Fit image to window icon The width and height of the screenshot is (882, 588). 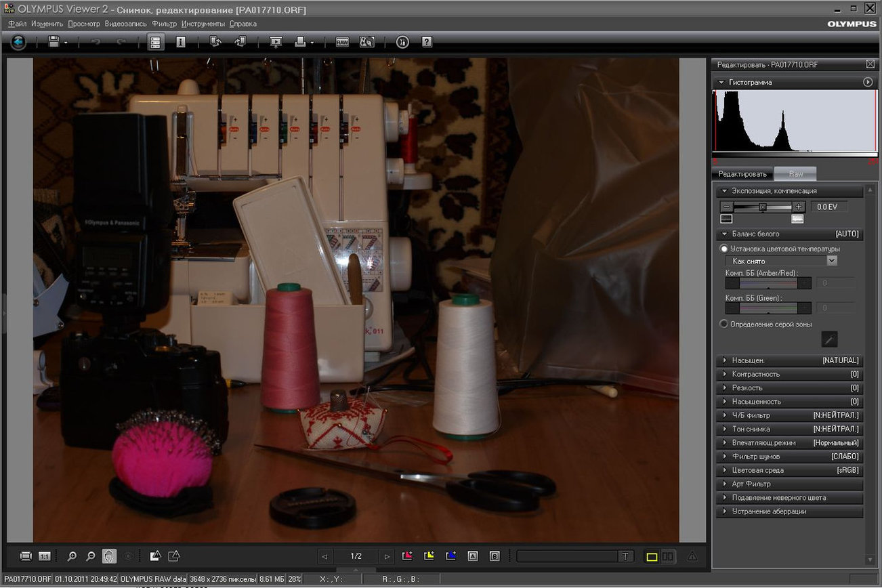point(26,556)
